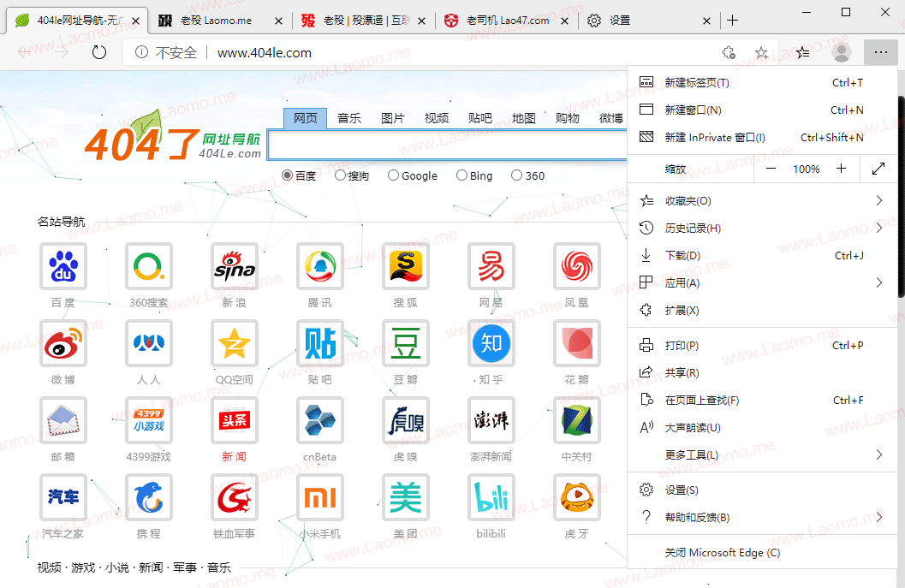The image size is (905, 588).
Task: Click the Xiaomi phone icon
Action: [x=319, y=497]
